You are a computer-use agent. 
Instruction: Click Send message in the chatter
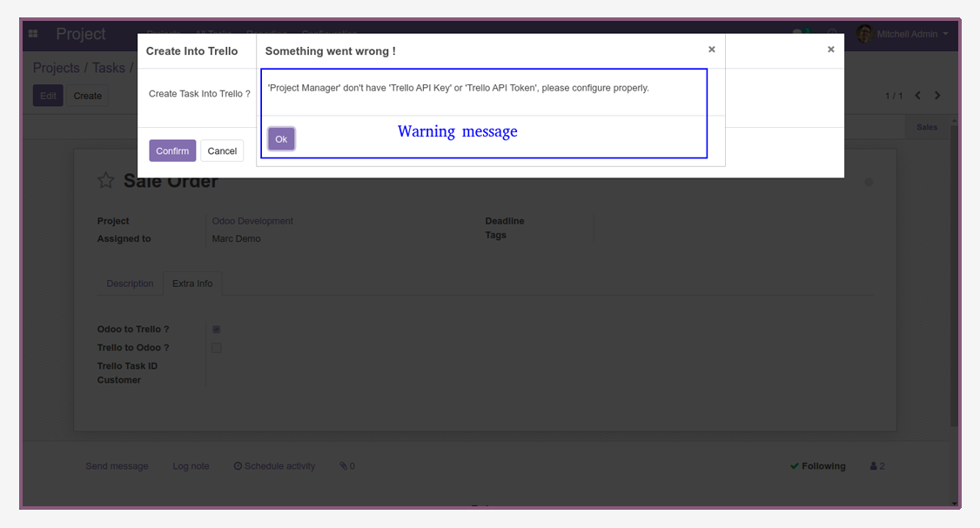117,466
